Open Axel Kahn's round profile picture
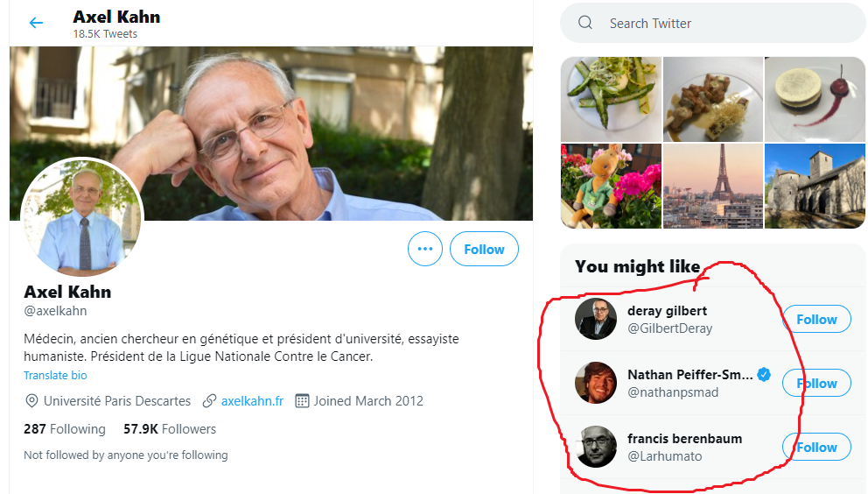Screen dimensions: 868x494 click(81, 219)
